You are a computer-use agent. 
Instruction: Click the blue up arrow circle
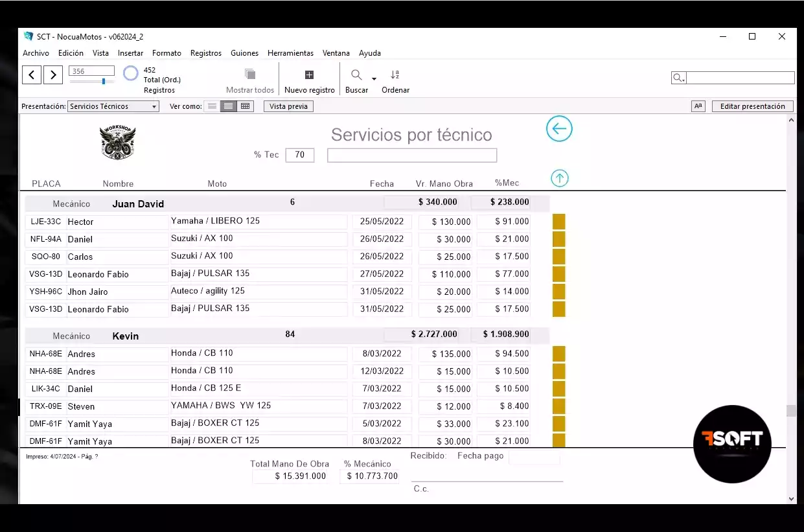tap(560, 178)
